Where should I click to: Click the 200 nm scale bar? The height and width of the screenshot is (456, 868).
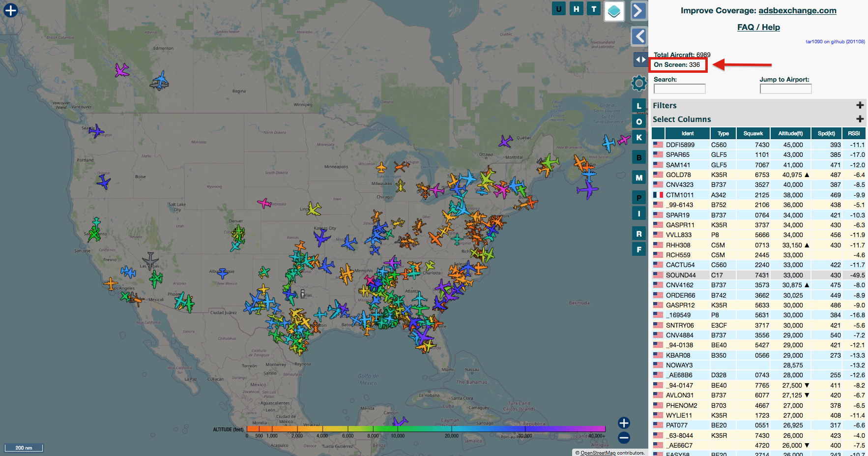click(24, 448)
